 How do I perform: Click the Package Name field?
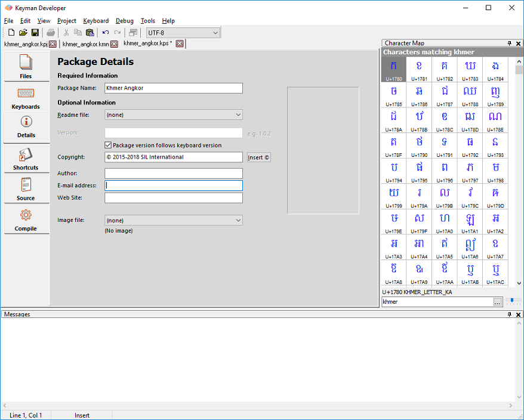pyautogui.click(x=174, y=88)
